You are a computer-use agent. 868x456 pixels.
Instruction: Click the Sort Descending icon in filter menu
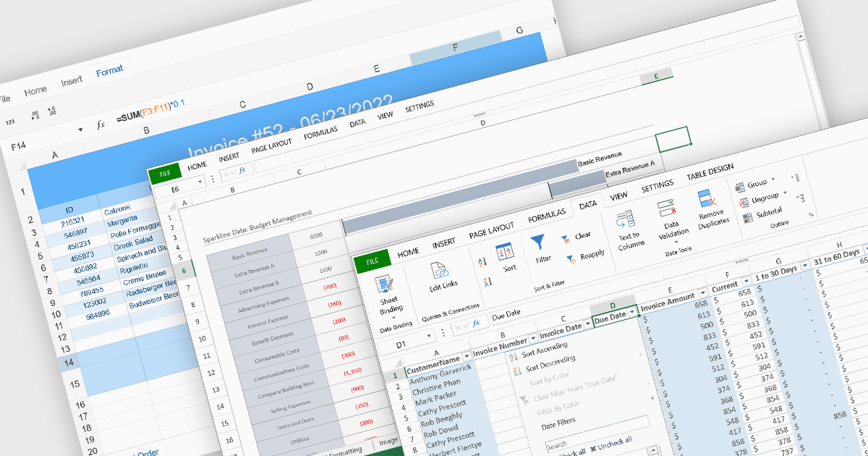click(x=516, y=371)
